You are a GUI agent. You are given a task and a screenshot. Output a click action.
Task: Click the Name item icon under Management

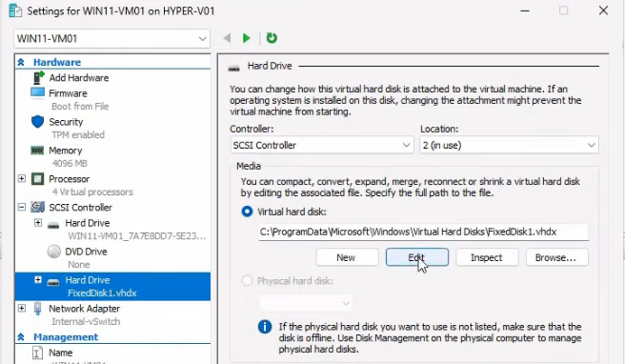(x=37, y=353)
